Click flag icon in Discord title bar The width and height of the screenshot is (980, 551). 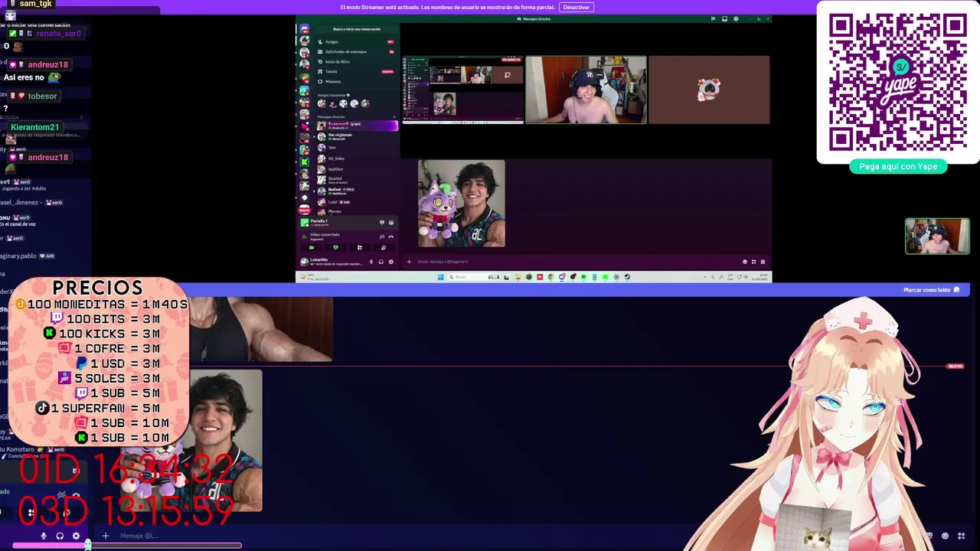[x=713, y=18]
